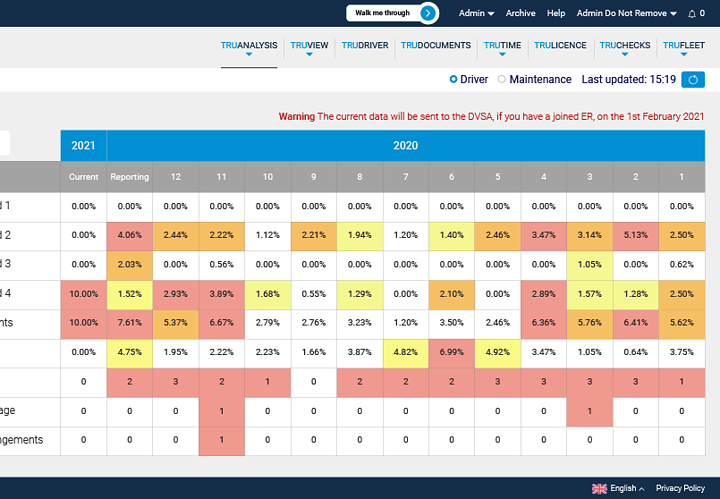Select the Driver radio button

pos(454,79)
